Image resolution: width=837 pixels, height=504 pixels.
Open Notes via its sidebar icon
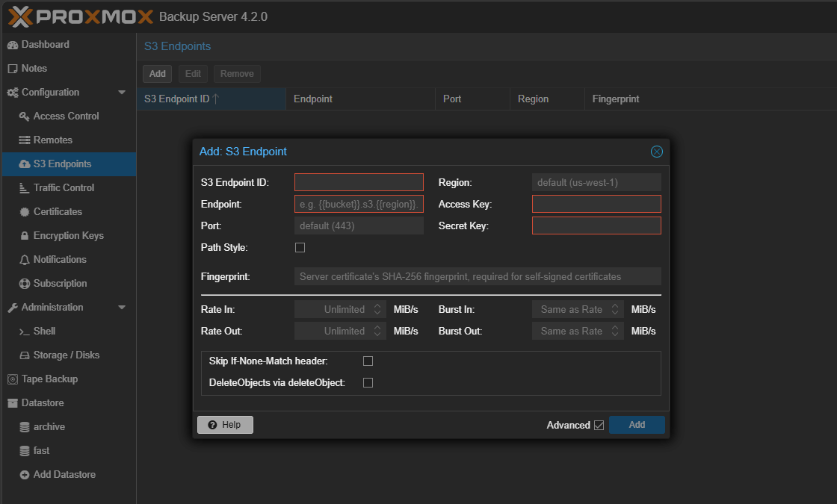coord(12,69)
